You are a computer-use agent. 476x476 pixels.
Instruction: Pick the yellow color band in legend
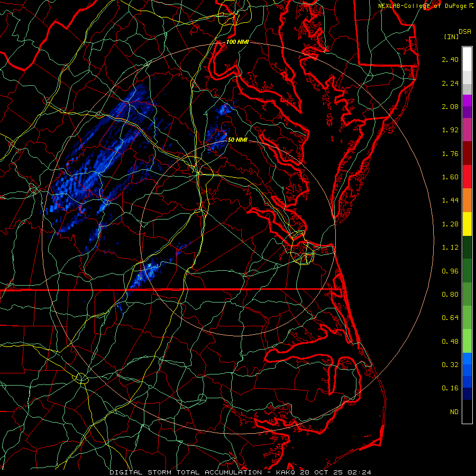(x=467, y=224)
